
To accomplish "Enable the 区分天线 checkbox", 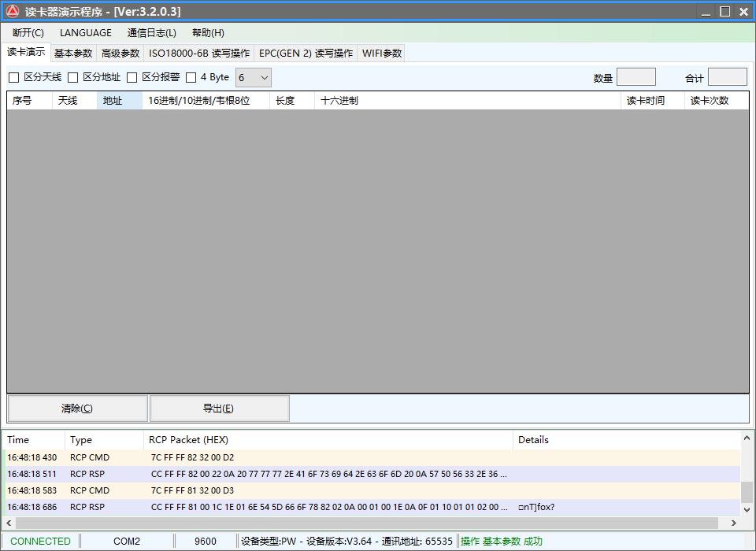I will 13,77.
